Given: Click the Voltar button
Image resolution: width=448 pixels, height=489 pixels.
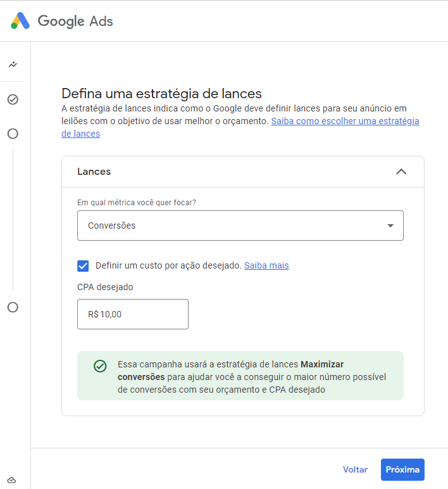Looking at the screenshot, I should (x=355, y=469).
